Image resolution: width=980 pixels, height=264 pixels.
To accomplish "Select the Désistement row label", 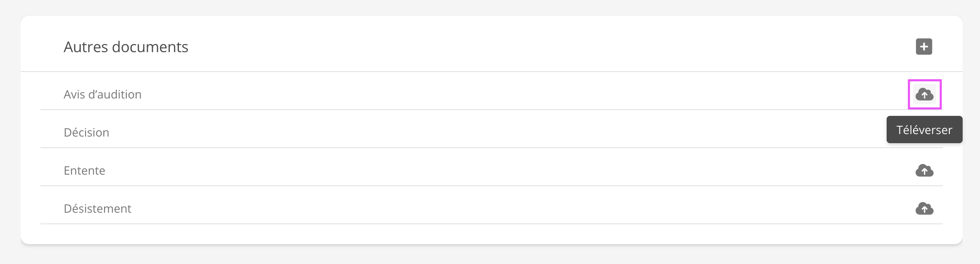I will 98,209.
